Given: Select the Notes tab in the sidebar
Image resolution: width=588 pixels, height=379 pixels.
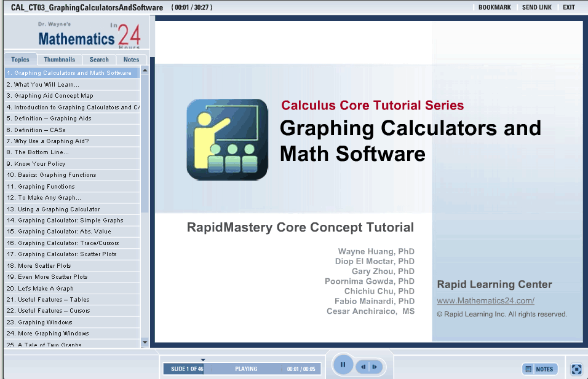Looking at the screenshot, I should coord(131,60).
